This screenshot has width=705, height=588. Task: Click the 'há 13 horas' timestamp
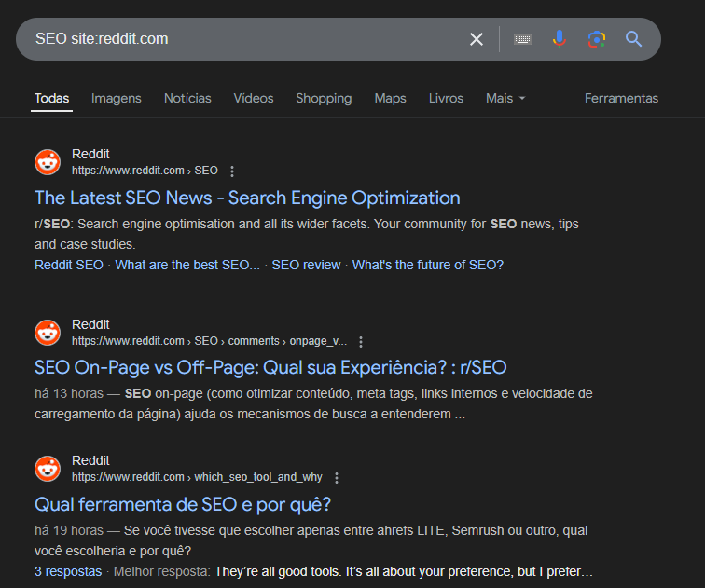tap(69, 393)
